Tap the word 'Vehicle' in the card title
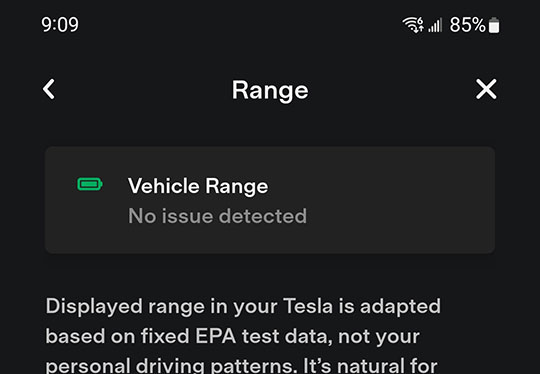Image resolution: width=540 pixels, height=374 pixels. (x=164, y=186)
